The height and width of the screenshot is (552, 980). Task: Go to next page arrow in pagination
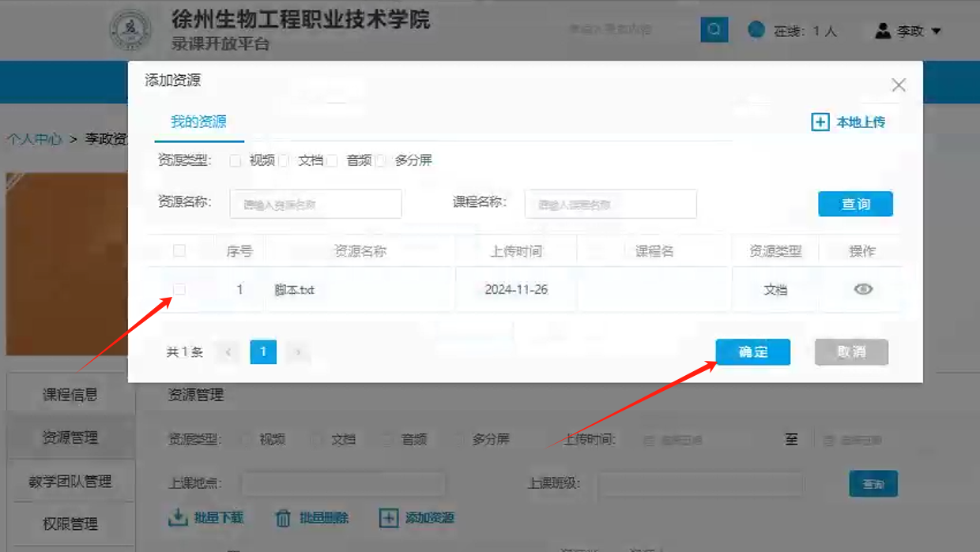[298, 352]
